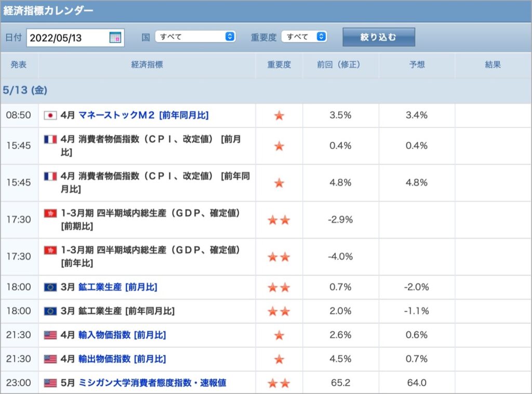This screenshot has width=532, height=394.
Task: Click the 発表 column header
Action: click(x=19, y=64)
